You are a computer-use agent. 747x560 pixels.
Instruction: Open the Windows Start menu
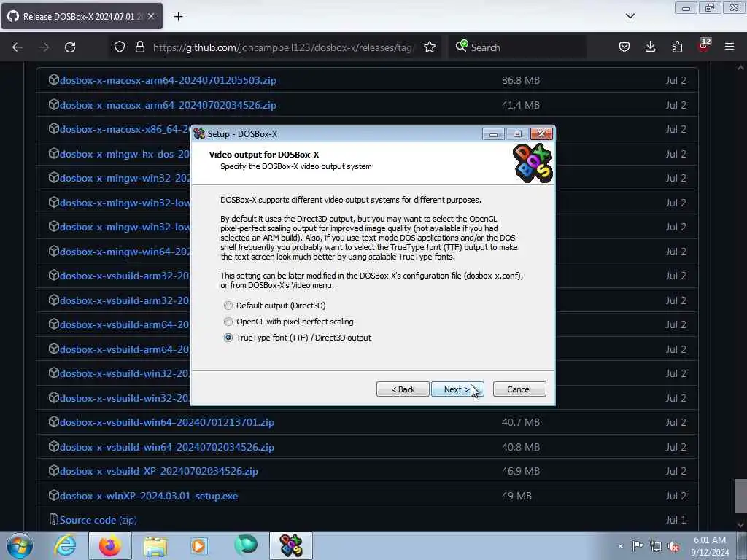20,545
